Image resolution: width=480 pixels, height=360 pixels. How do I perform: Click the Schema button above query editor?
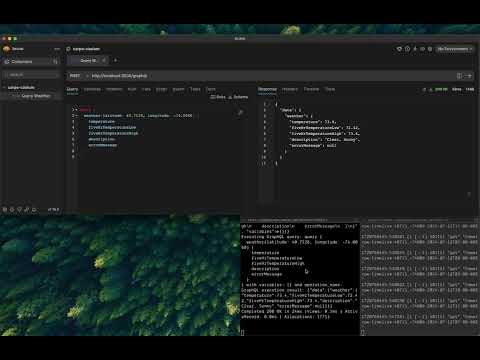[x=238, y=97]
